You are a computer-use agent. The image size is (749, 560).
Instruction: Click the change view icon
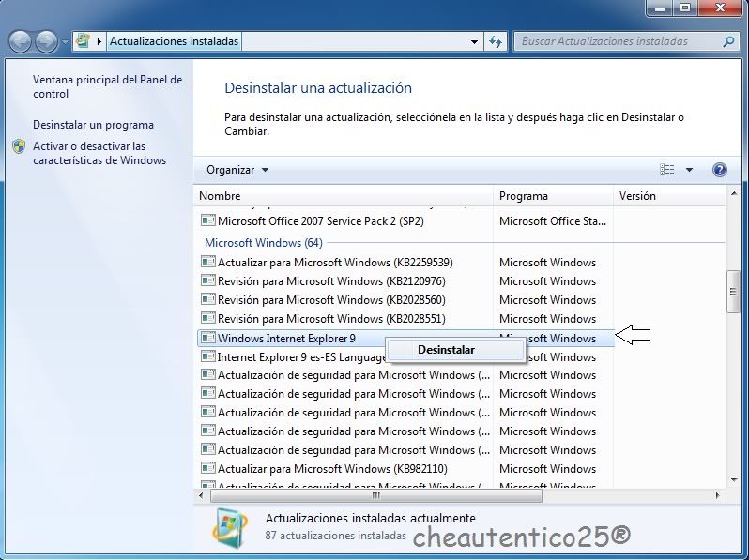click(x=666, y=170)
